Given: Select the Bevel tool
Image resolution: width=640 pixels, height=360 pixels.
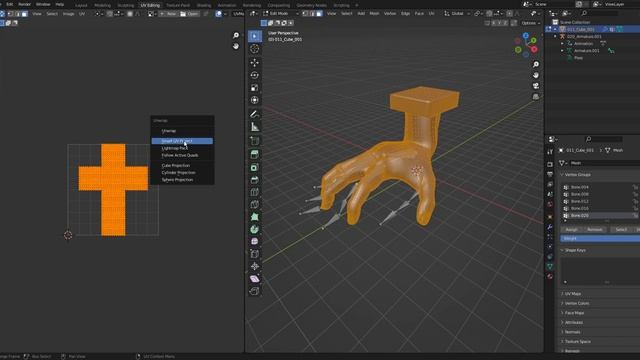Looking at the screenshot, I should click(x=255, y=180).
